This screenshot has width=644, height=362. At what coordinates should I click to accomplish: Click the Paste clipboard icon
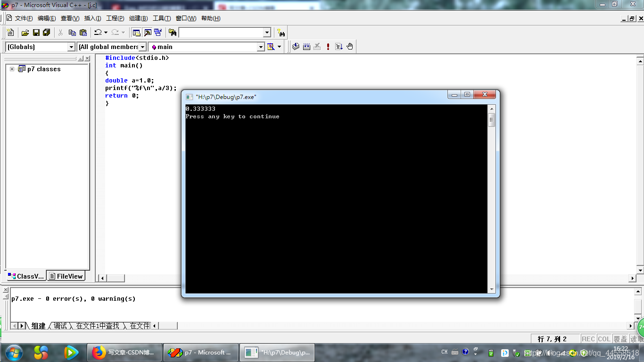(83, 33)
